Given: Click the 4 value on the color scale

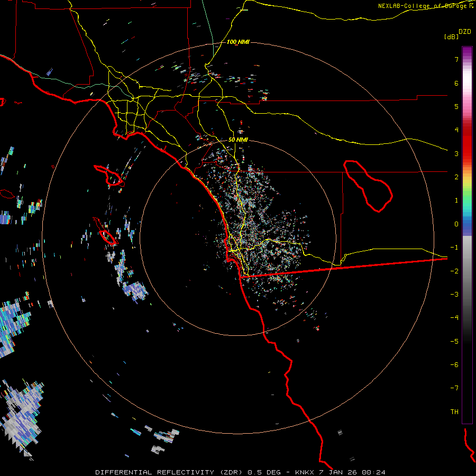Looking at the screenshot, I should [456, 130].
